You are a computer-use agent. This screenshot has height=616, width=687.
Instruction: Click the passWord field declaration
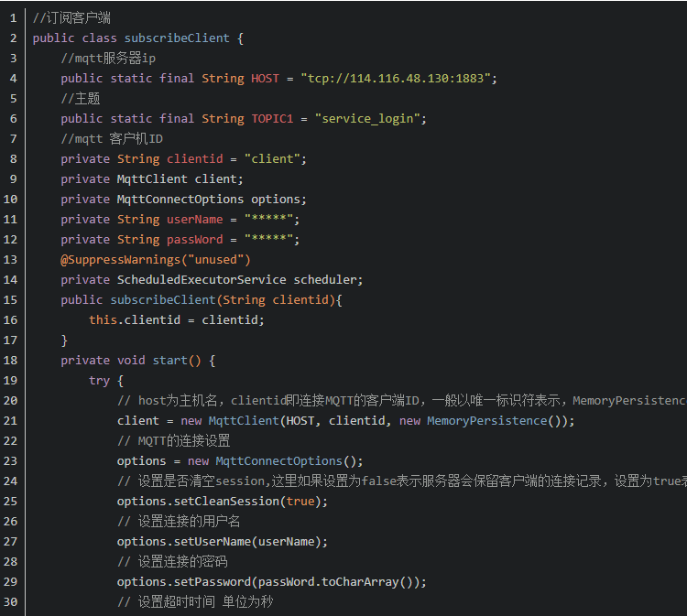(x=194, y=240)
